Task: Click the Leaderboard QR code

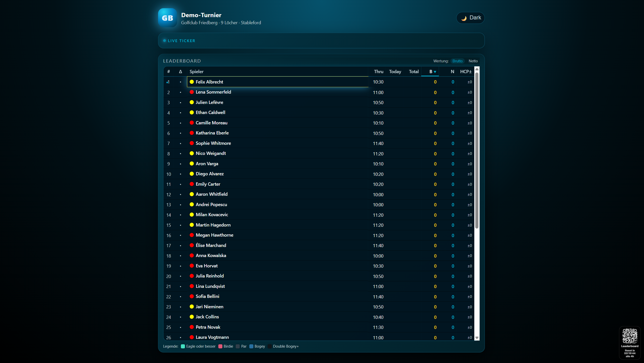Action: (629, 336)
